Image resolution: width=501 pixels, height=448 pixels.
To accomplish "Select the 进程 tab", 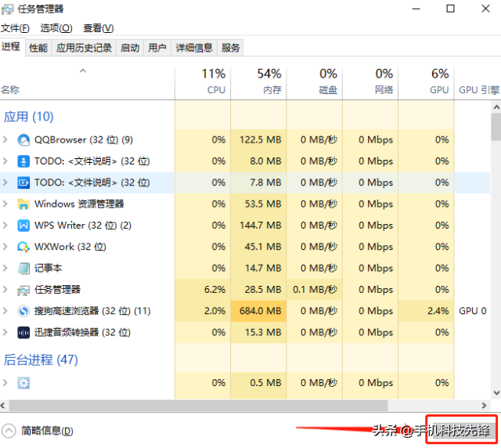I will point(11,47).
